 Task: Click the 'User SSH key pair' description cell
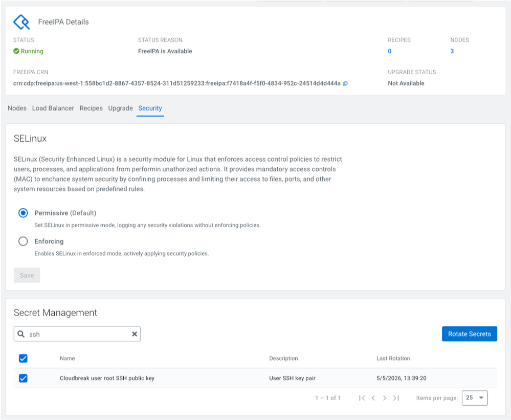(x=292, y=378)
